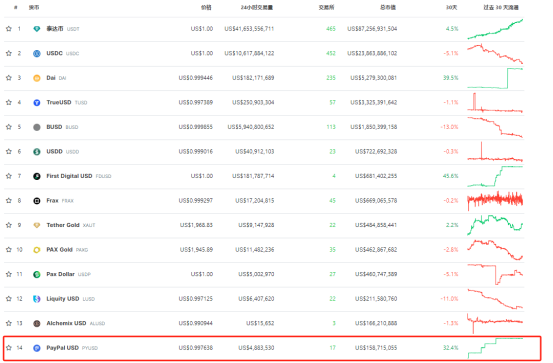Open First Digital USD coin page
Screen dimensions: 553x363
(69, 176)
